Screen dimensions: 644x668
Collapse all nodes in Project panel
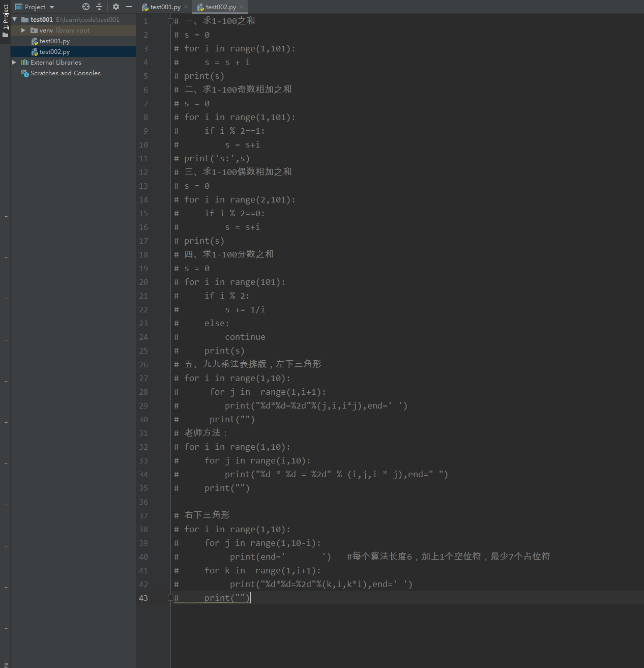pos(99,7)
